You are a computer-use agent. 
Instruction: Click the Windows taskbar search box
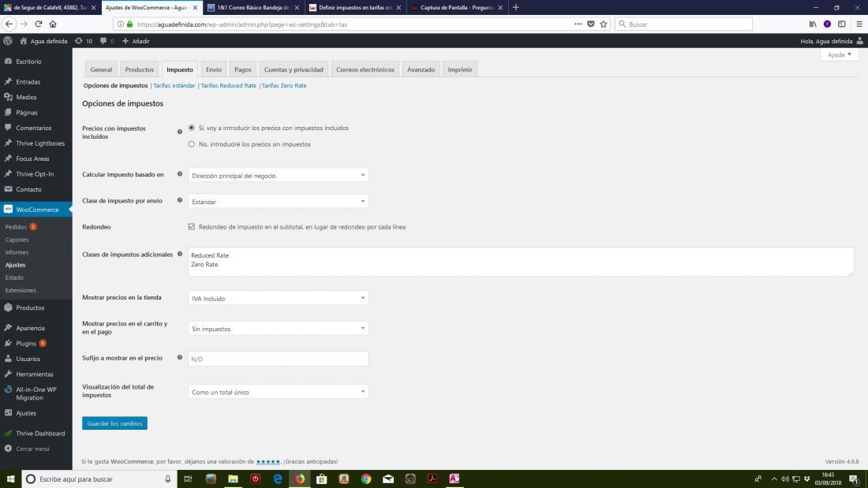pyautogui.click(x=99, y=479)
